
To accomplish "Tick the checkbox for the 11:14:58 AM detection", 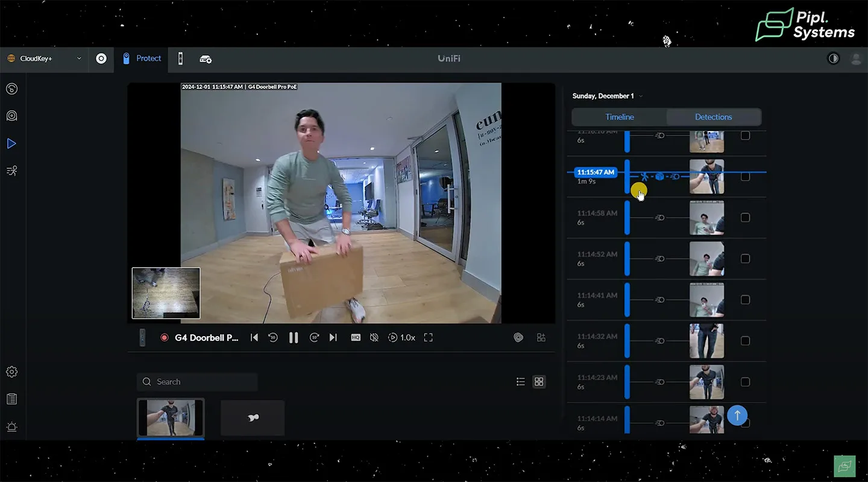I will click(x=746, y=218).
